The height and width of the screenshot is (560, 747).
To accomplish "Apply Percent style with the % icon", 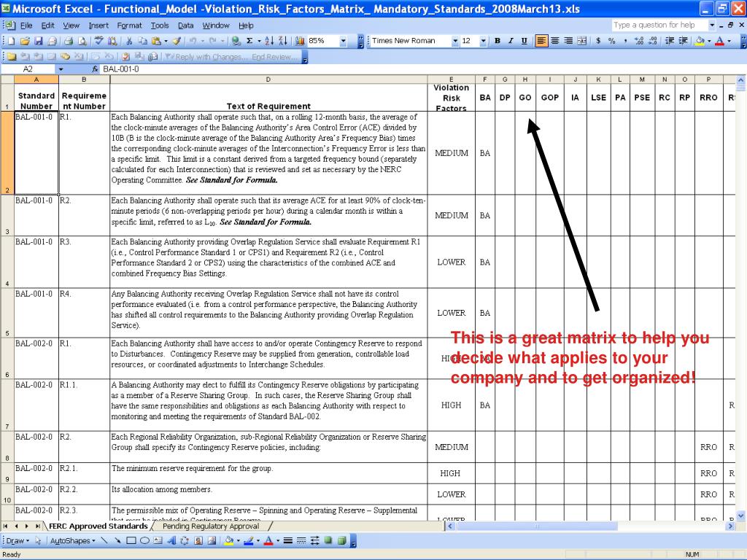I will point(612,41).
